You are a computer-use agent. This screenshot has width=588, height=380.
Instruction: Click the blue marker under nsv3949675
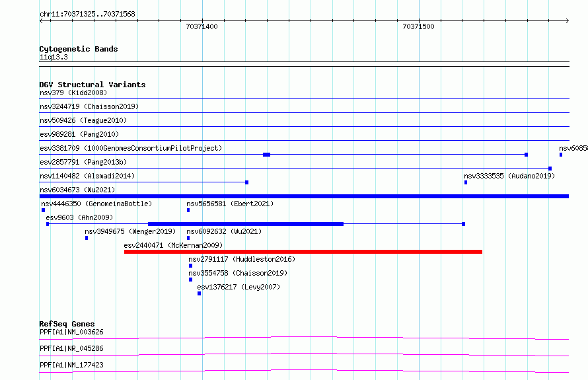tap(87, 238)
